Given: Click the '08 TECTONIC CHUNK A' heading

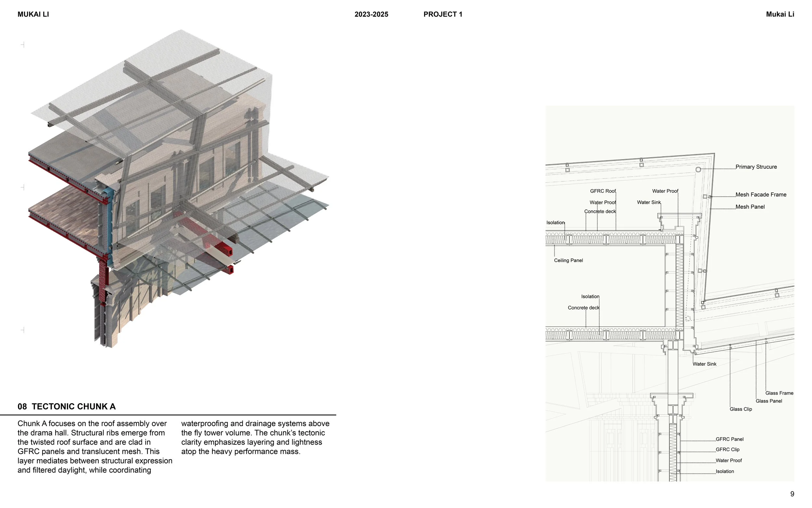Looking at the screenshot, I should (67, 407).
